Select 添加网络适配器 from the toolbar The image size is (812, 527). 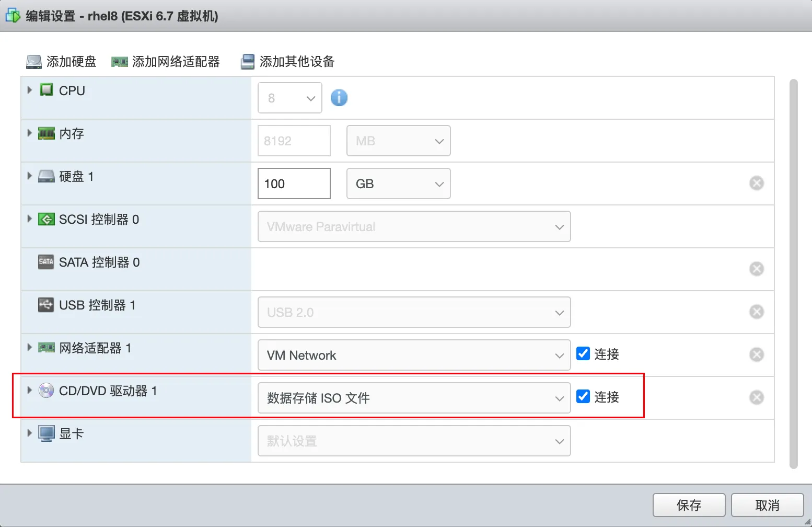pos(165,61)
